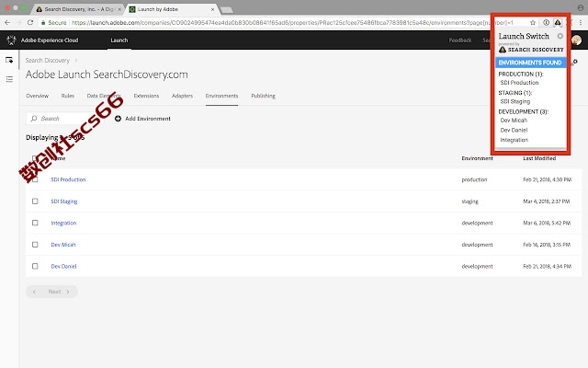This screenshot has width=588, height=368.
Task: Check the SDI Staging row checkbox
Action: [35, 201]
